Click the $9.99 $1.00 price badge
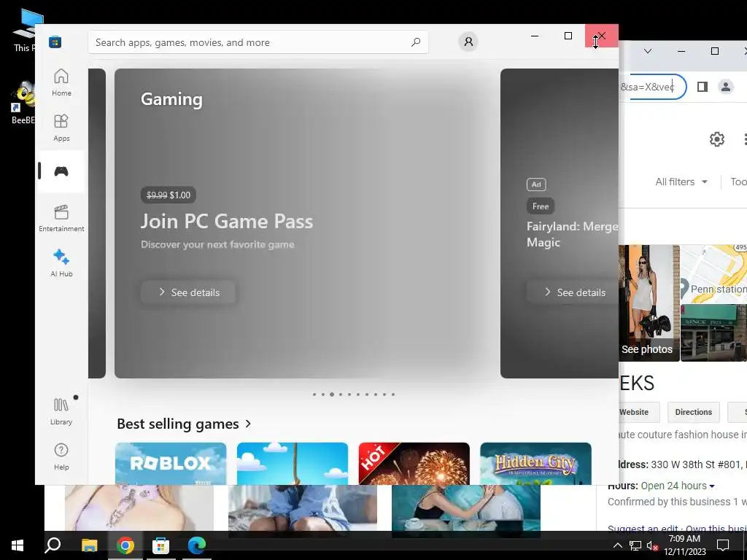The width and height of the screenshot is (747, 560). coord(169,195)
